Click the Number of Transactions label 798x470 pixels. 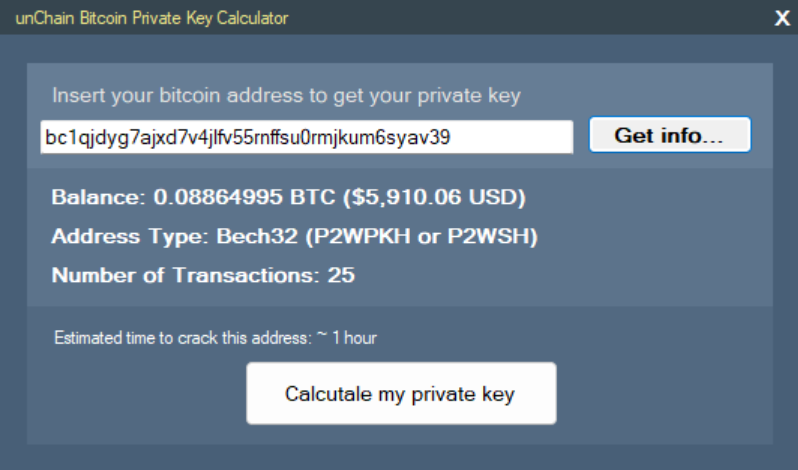[x=186, y=275]
